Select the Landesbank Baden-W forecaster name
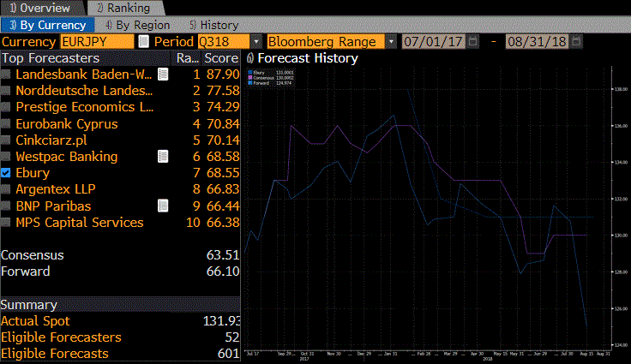 (84, 75)
